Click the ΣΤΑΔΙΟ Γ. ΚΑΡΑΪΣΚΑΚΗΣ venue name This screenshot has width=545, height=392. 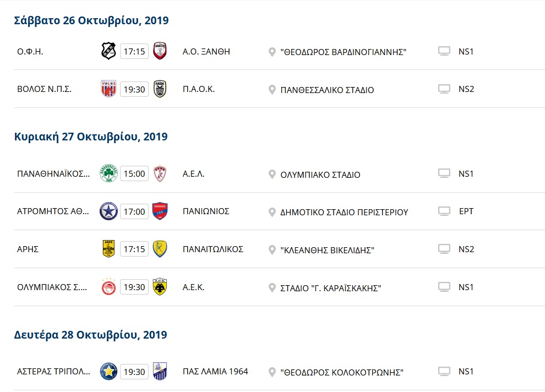[331, 288]
